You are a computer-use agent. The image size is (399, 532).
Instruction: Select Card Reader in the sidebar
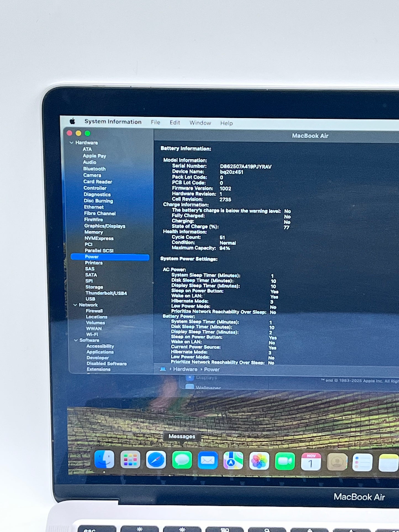(x=98, y=181)
